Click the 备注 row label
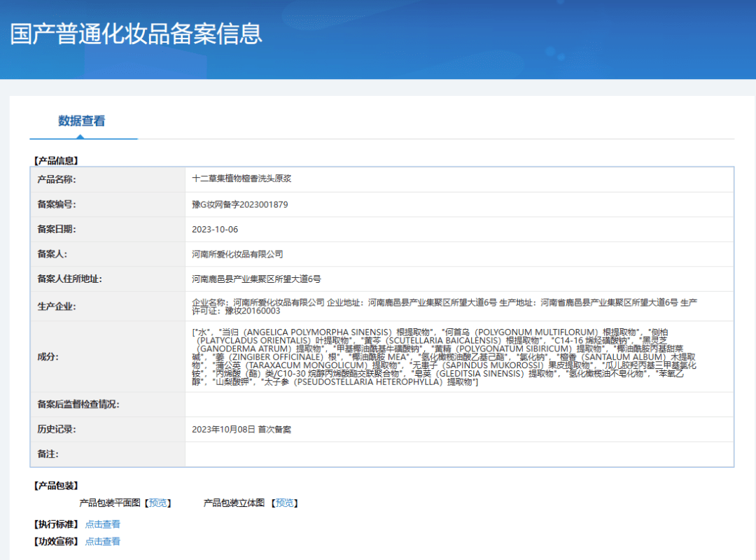The width and height of the screenshot is (756, 560). pos(48,454)
